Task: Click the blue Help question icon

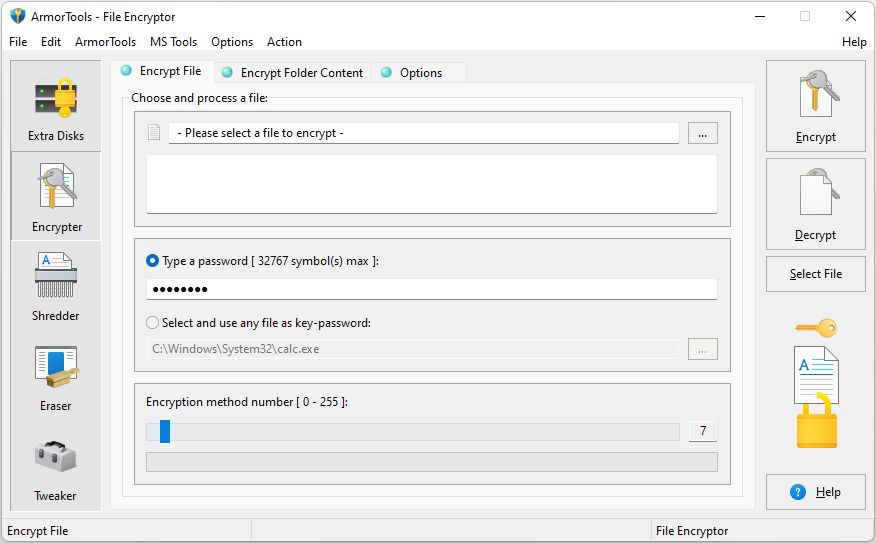Action: [x=798, y=492]
